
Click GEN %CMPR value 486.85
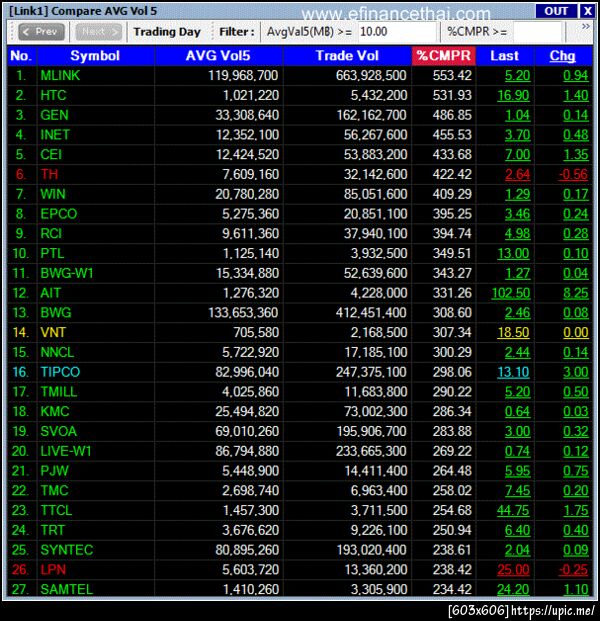(452, 115)
